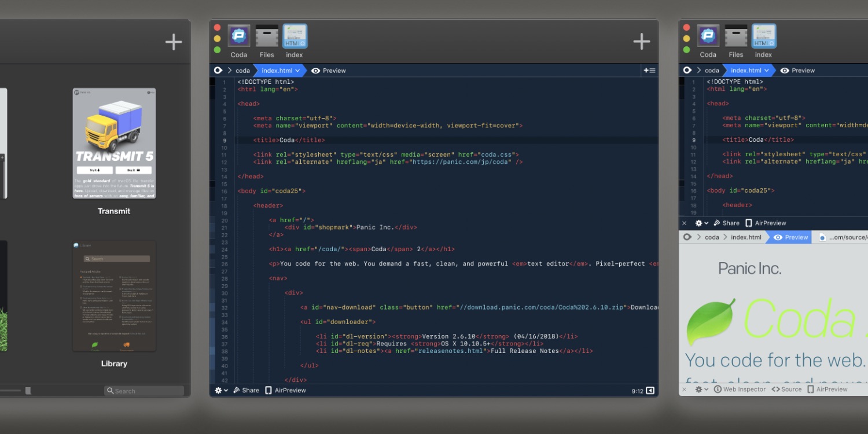Click Try It on the Transmit thumbnail
This screenshot has width=868, height=434.
pyautogui.click(x=94, y=170)
